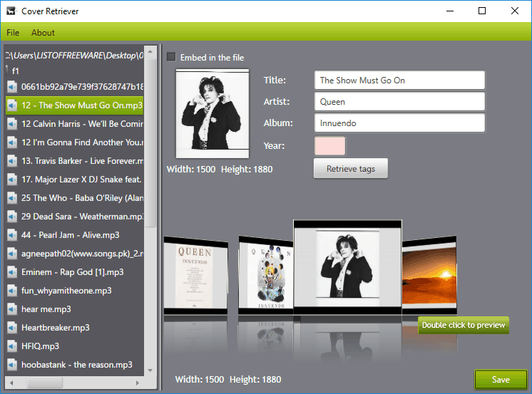Image resolution: width=532 pixels, height=394 pixels.
Task: Select file Heartbreaker.mp3
Action: pyautogui.click(x=74, y=328)
